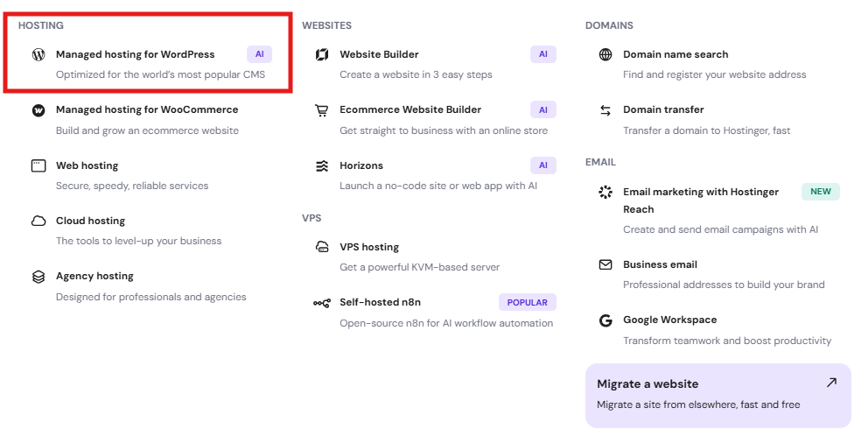
Task: Select the Cloud hosting menu entry
Action: click(90, 221)
